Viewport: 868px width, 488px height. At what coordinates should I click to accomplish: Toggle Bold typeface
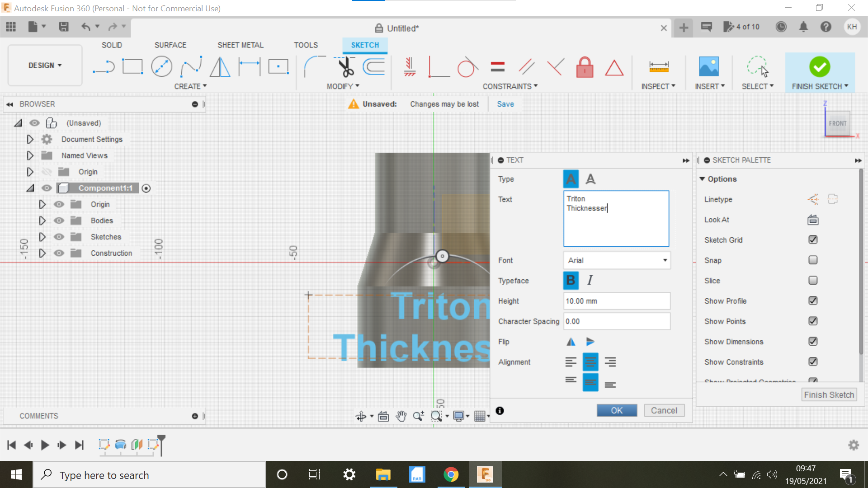pyautogui.click(x=571, y=281)
